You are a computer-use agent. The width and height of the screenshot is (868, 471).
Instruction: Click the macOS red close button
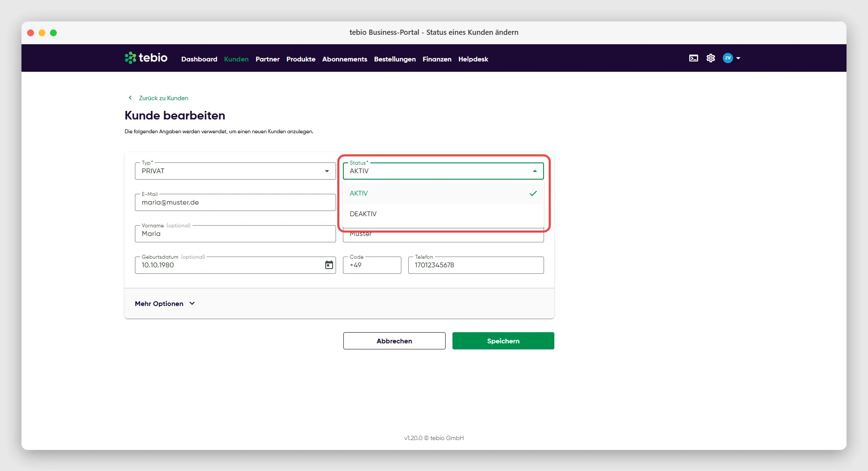tap(31, 33)
